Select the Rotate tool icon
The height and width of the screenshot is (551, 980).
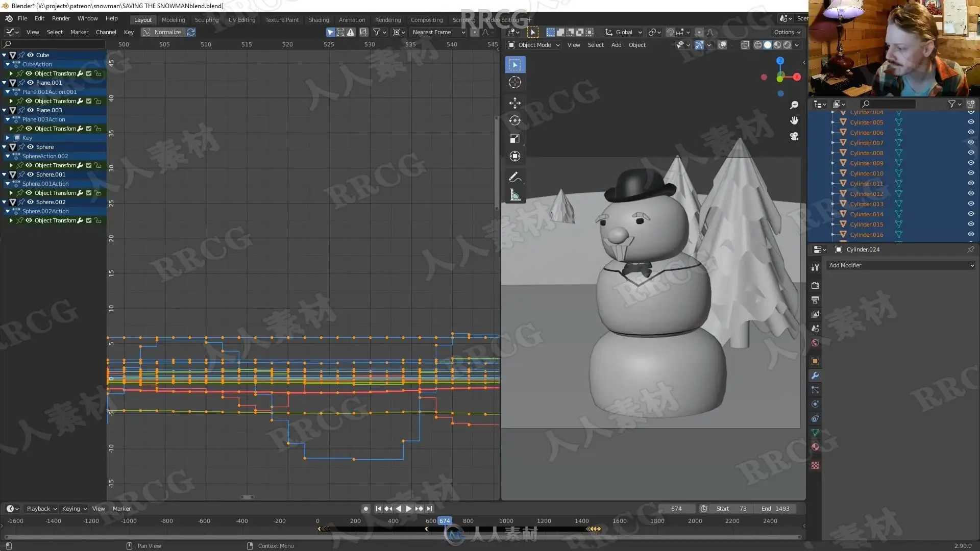[x=514, y=120]
